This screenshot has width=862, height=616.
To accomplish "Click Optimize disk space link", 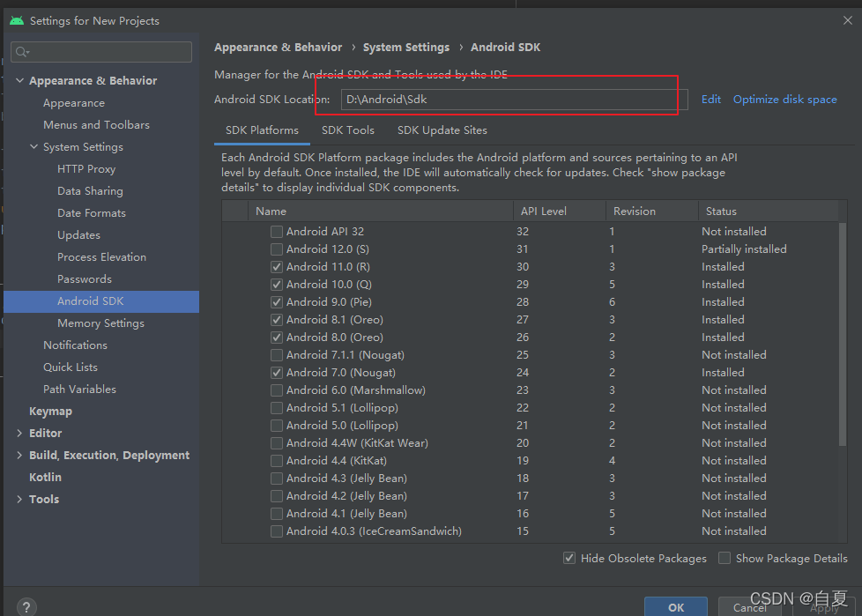I will click(785, 100).
